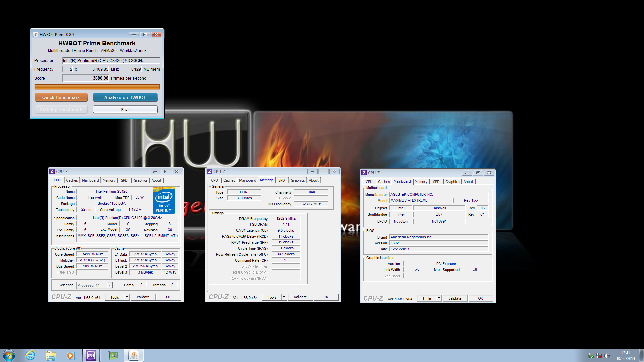Minimize the left CPU-Z window
This screenshot has width=644, height=362.
click(x=155, y=171)
